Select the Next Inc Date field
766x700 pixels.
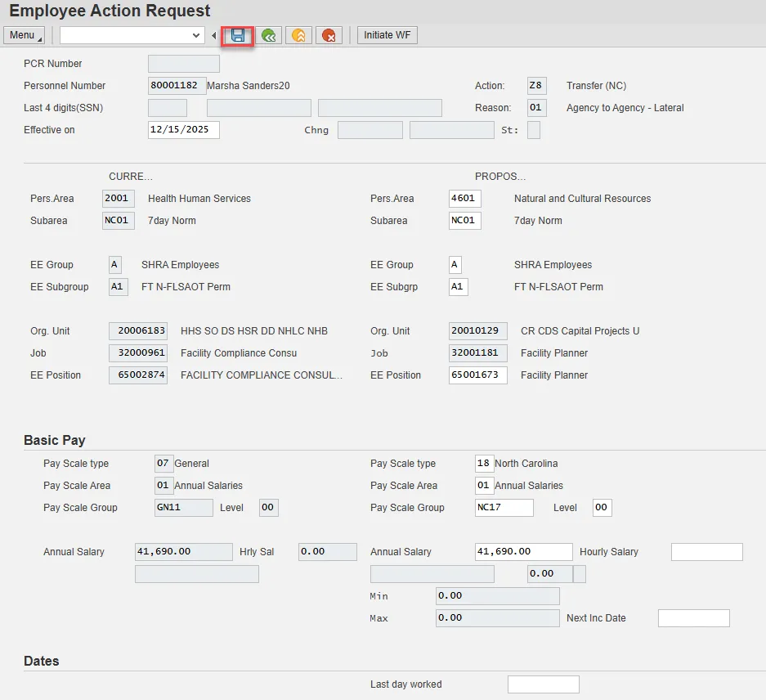click(693, 618)
